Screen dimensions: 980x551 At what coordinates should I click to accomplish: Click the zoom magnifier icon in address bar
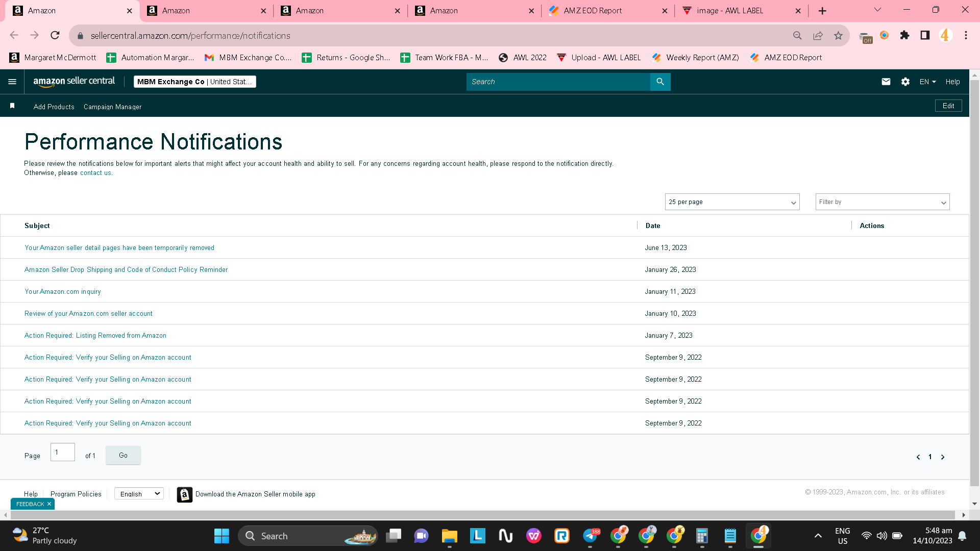(797, 35)
